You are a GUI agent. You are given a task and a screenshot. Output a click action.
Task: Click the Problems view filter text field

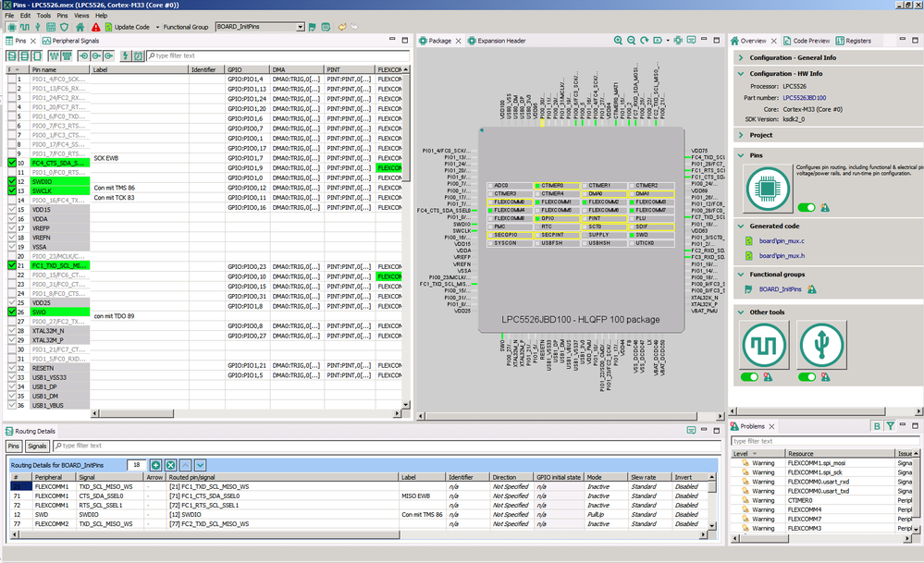point(825,441)
